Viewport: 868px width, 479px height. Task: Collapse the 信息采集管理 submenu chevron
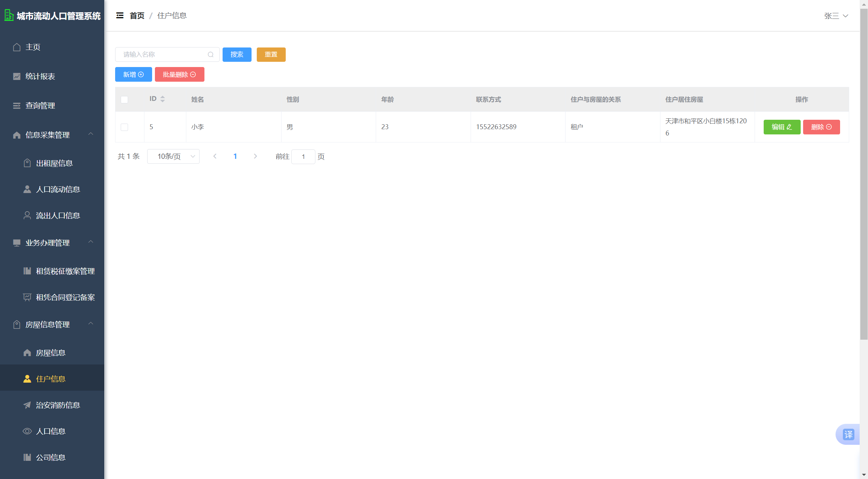(91, 134)
